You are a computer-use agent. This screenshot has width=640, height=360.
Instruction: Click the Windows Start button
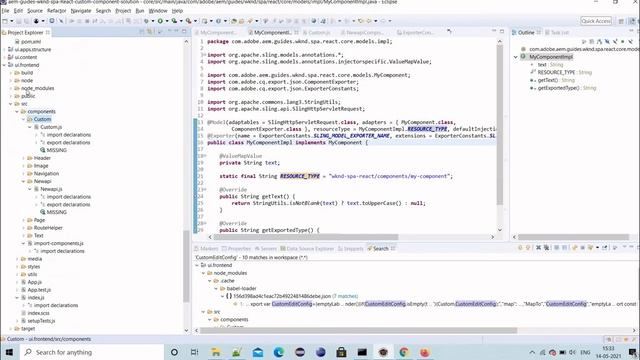click(9, 352)
